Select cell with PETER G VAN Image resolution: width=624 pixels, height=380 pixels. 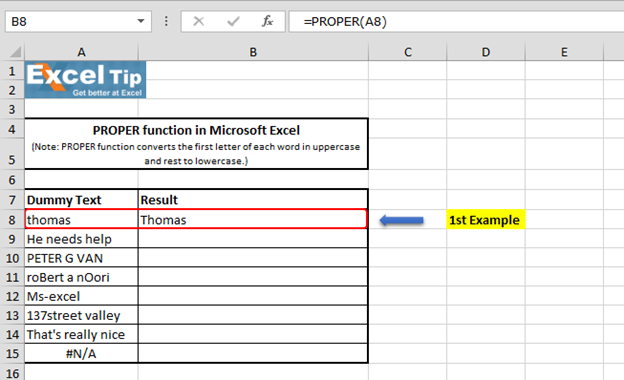point(81,258)
